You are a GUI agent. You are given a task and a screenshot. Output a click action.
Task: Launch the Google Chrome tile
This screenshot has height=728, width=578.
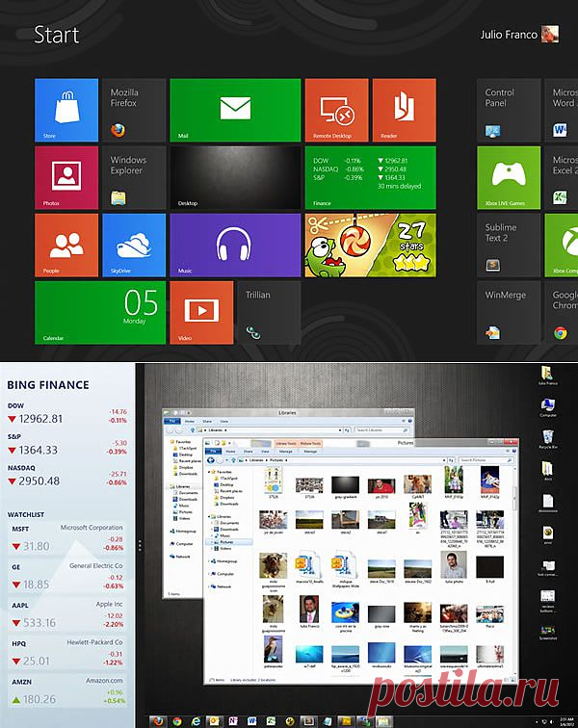(x=562, y=312)
